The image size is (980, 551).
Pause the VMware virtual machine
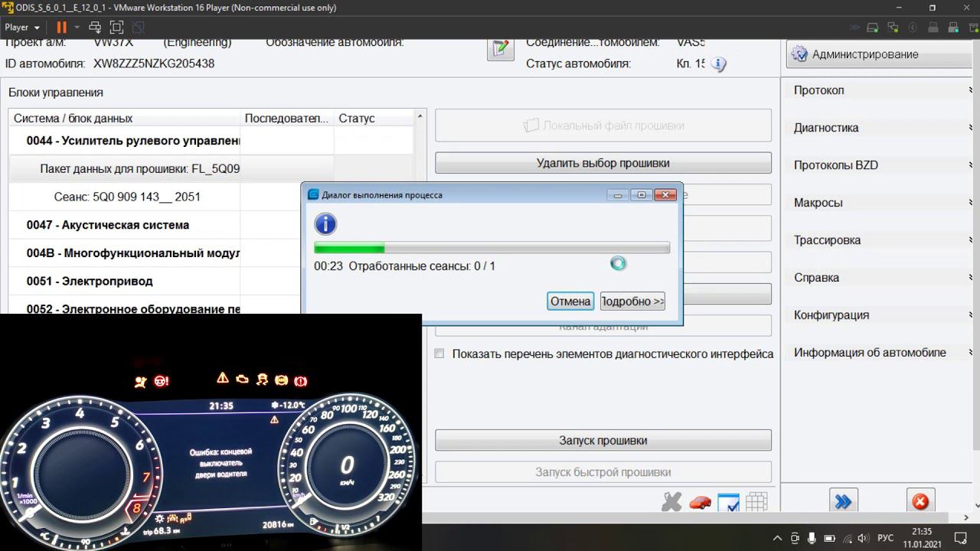tap(61, 28)
